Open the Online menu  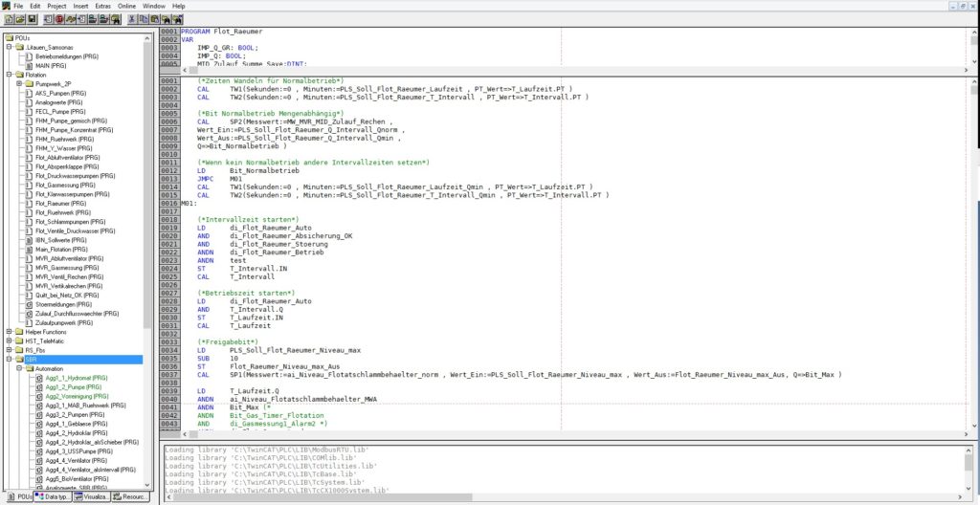coord(127,6)
